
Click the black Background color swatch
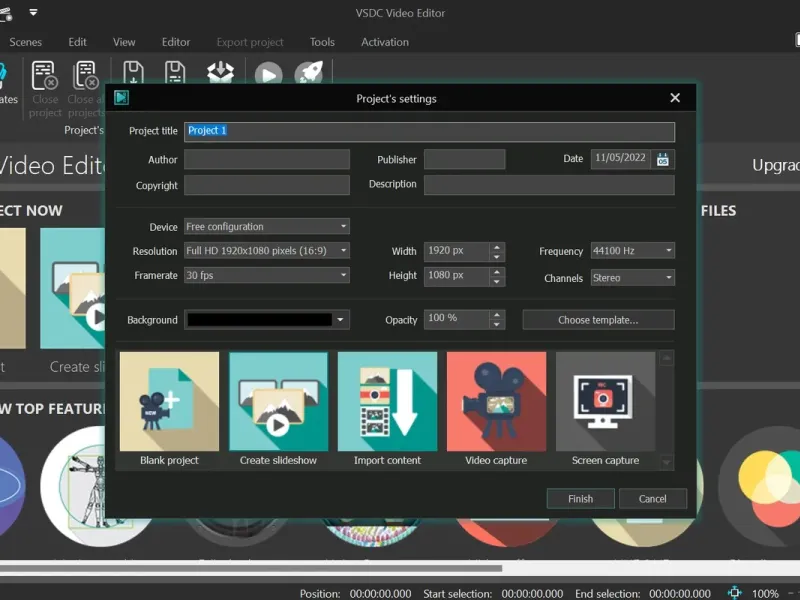[x=259, y=320]
